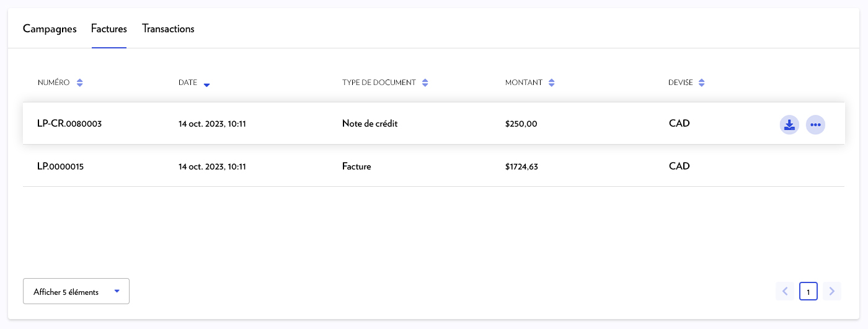Viewport: 868px width, 329px height.
Task: Switch to the Campagnes tab
Action: click(x=50, y=29)
